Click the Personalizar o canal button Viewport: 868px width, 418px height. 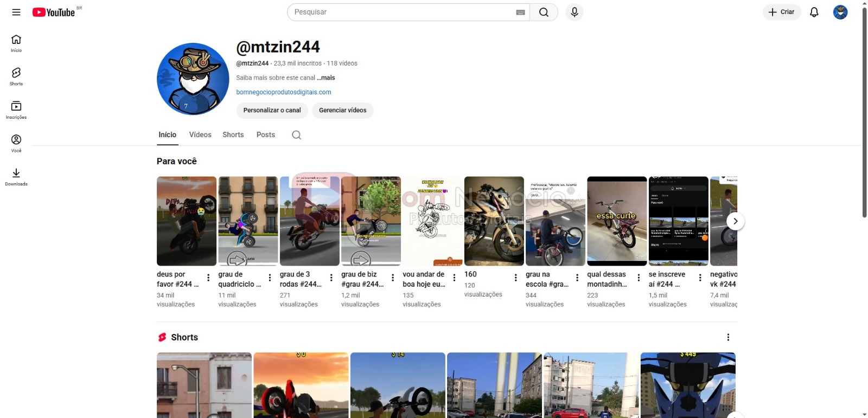click(272, 110)
